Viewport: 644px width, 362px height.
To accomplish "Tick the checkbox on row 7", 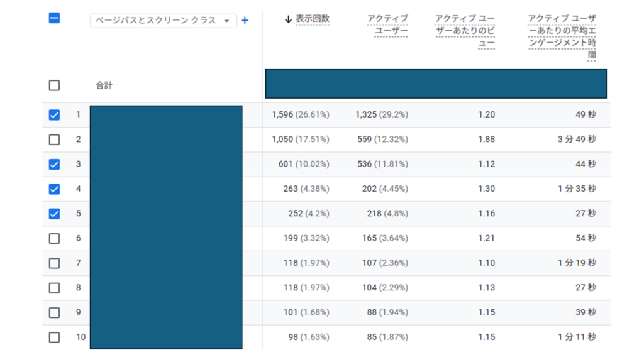I will point(54,263).
